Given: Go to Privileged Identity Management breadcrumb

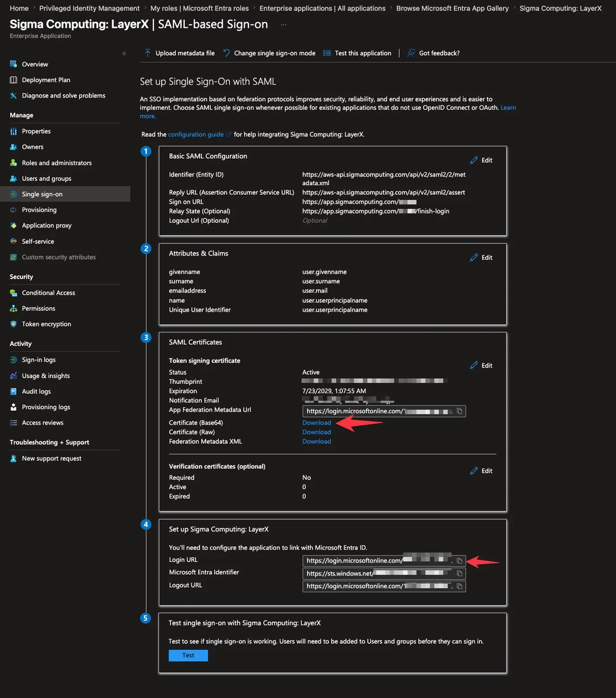Looking at the screenshot, I should click(90, 8).
